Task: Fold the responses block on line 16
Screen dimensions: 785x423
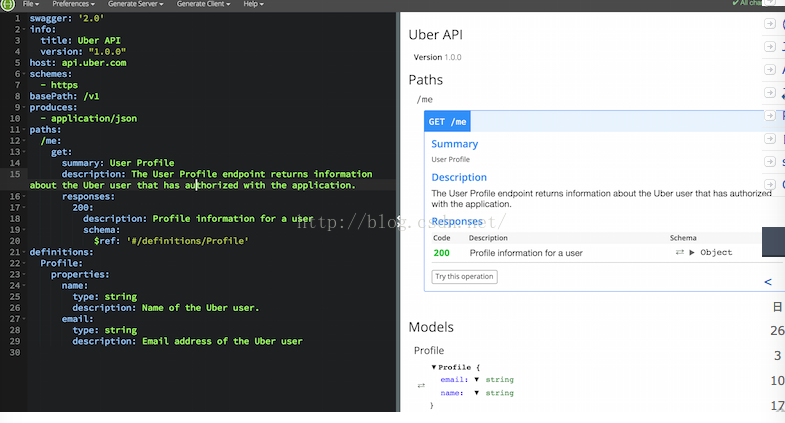Action: pos(24,197)
